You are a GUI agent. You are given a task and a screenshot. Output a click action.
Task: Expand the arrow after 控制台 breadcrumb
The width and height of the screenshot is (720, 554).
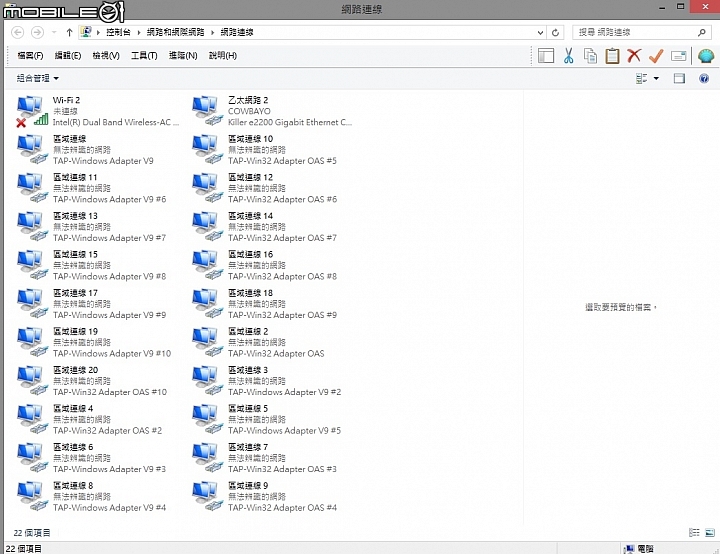point(139,32)
